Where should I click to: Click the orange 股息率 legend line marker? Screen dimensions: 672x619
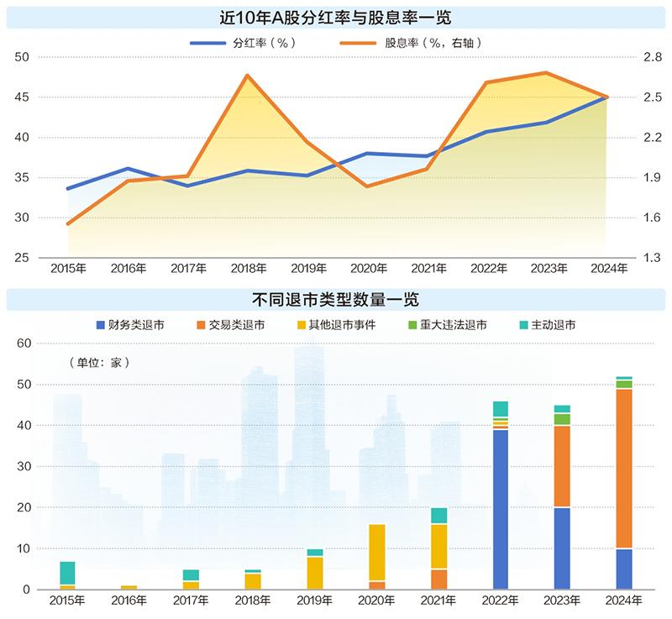coord(360,42)
